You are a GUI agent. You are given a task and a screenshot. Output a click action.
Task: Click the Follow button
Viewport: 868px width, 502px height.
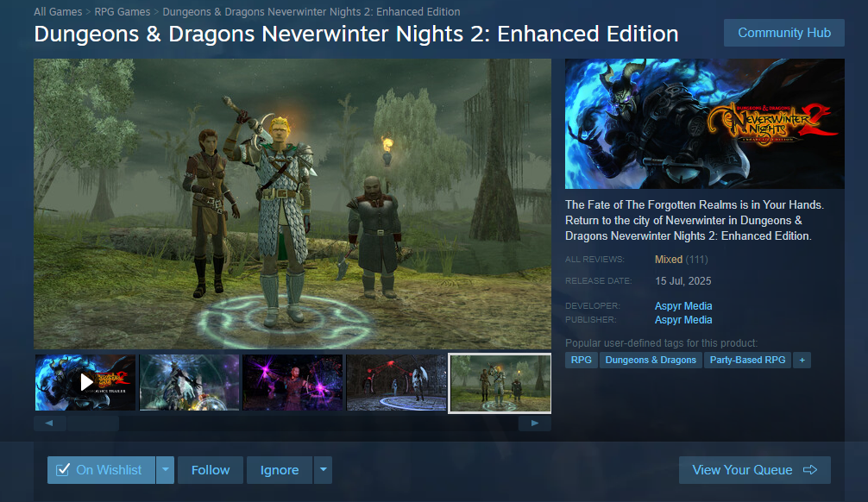211,470
